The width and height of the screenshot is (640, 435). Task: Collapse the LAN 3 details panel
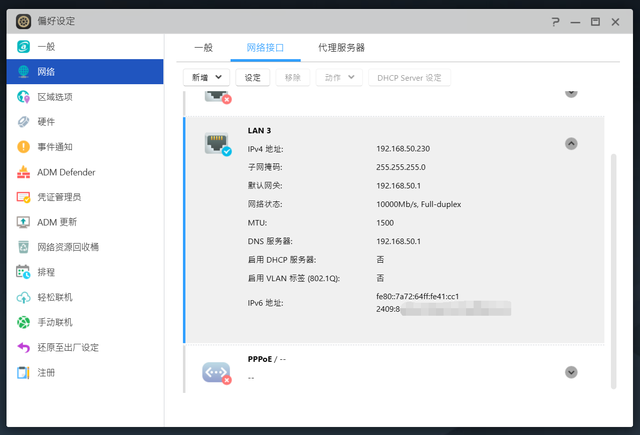(571, 143)
